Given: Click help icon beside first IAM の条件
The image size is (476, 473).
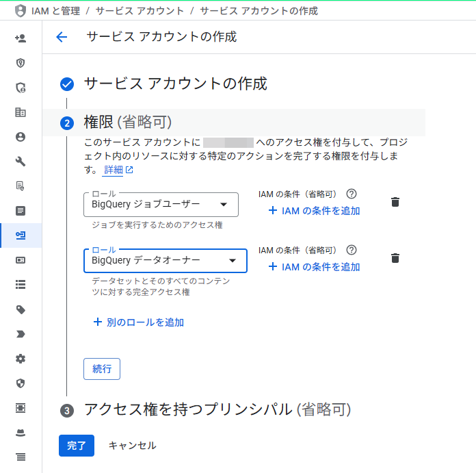Looking at the screenshot, I should pyautogui.click(x=352, y=194).
